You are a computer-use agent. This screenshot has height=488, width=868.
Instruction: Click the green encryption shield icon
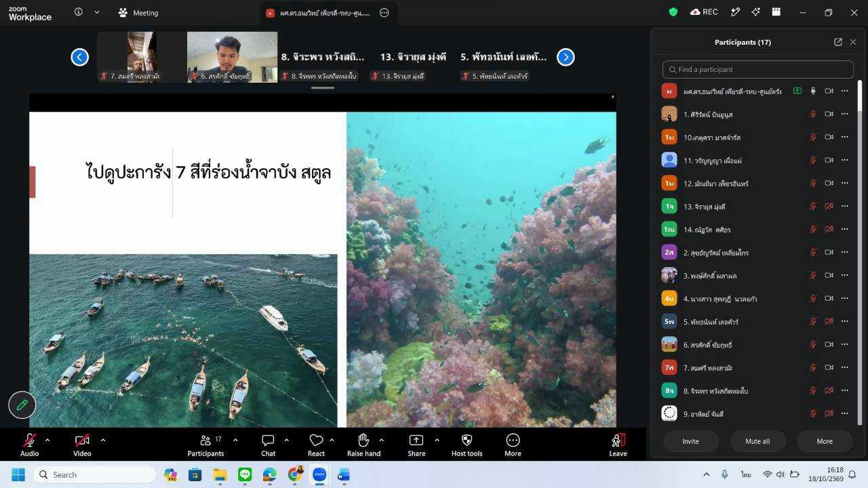[673, 12]
